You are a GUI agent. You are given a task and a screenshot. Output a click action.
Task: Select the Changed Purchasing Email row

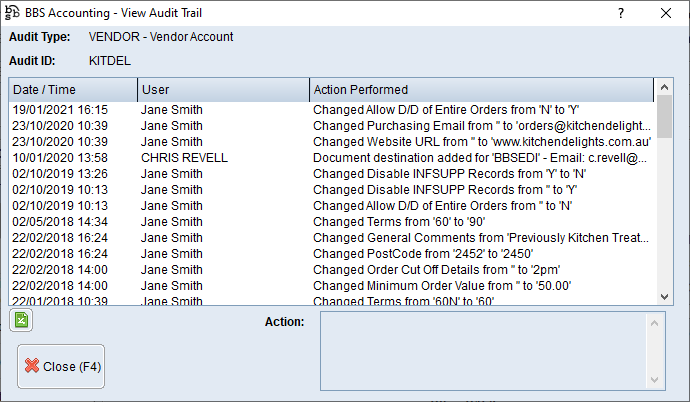pos(482,126)
